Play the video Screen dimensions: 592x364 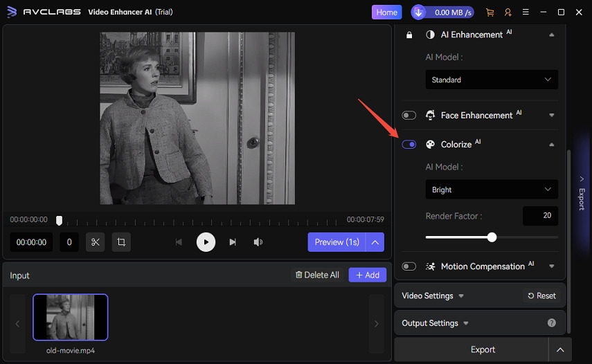[206, 242]
